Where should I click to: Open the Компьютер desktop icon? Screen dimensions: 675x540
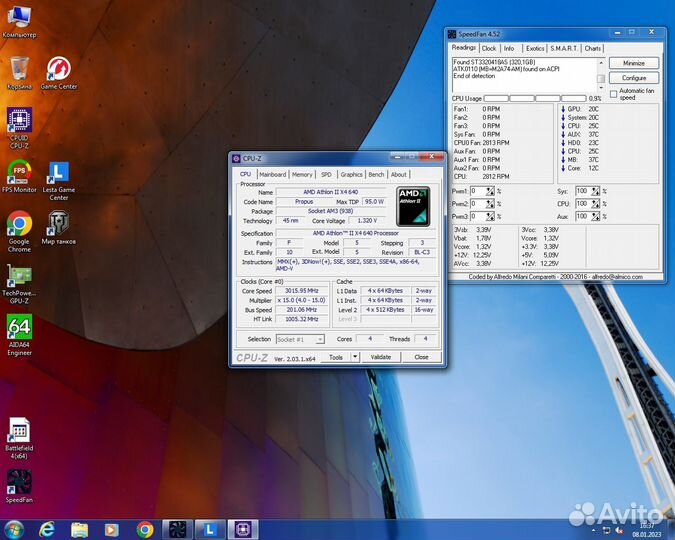point(19,21)
